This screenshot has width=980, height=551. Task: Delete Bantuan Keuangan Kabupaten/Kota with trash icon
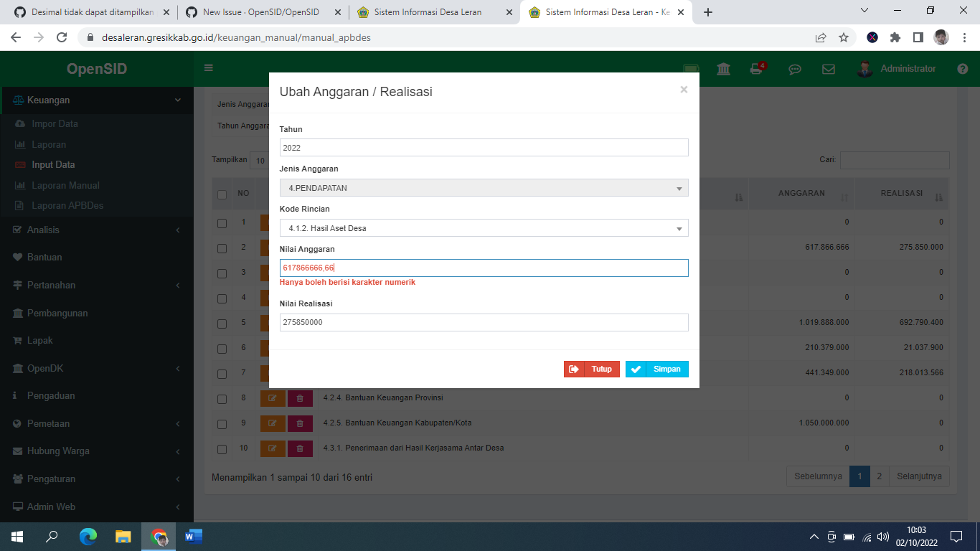click(x=300, y=423)
